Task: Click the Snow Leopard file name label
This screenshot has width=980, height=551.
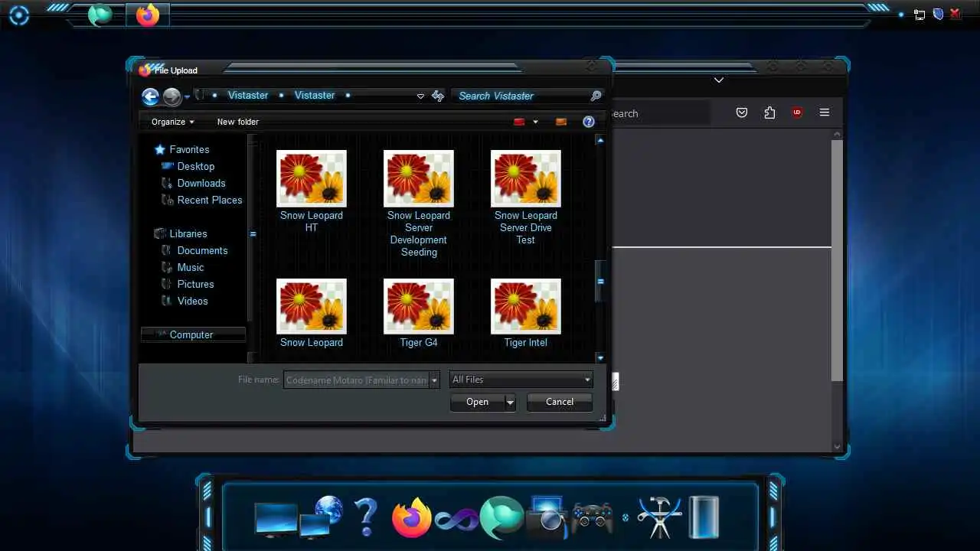Action: (312, 342)
